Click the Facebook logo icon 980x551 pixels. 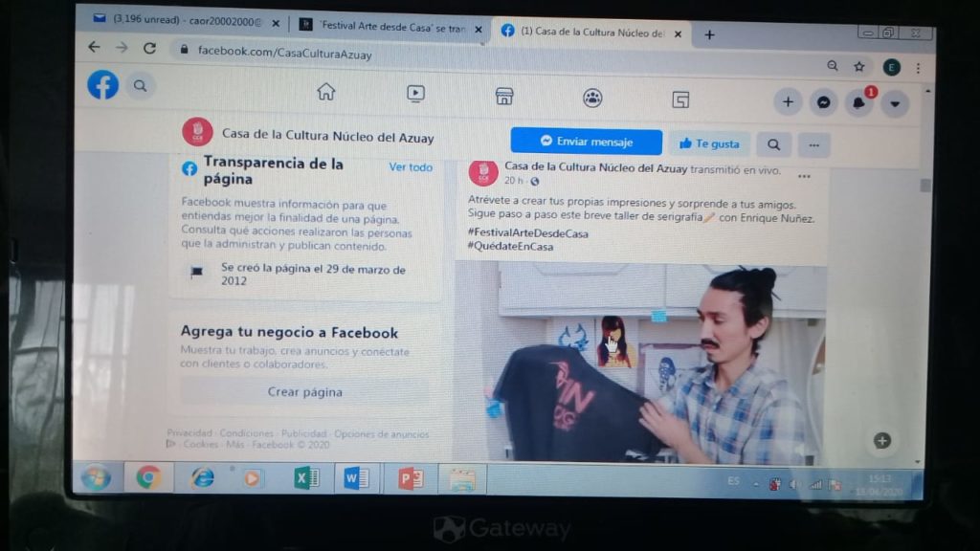tap(103, 84)
